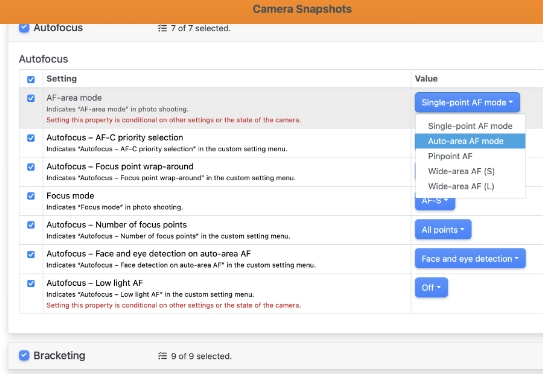Click the list icon beside '7 of 7 selected'

(162, 28)
